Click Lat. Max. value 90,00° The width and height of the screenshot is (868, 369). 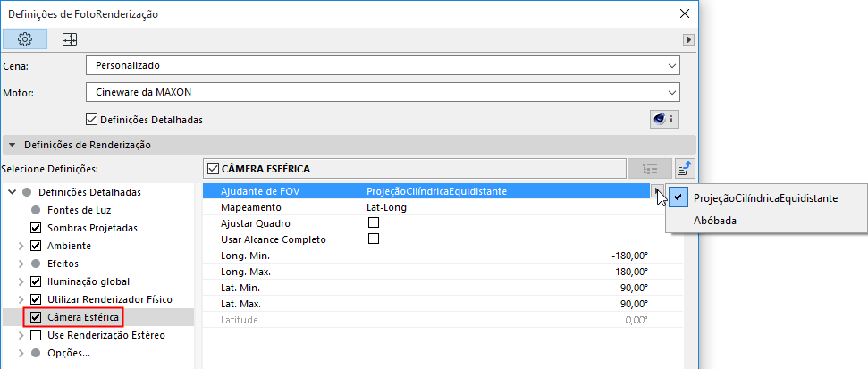click(634, 305)
